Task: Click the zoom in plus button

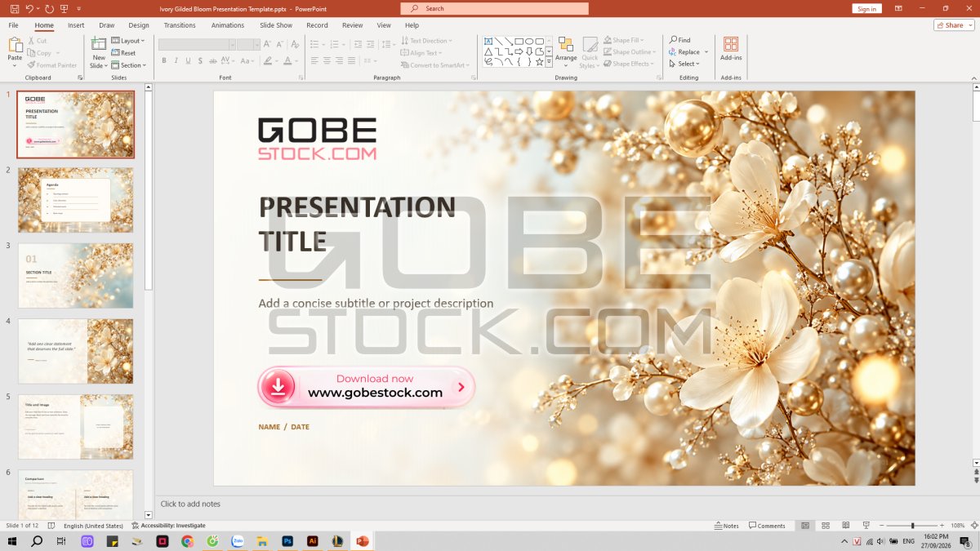Action: click(x=942, y=526)
